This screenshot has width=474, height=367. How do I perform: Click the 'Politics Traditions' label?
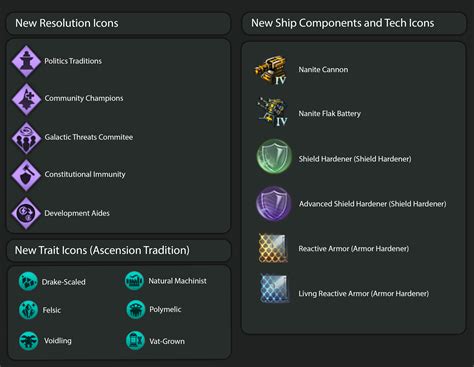point(73,61)
